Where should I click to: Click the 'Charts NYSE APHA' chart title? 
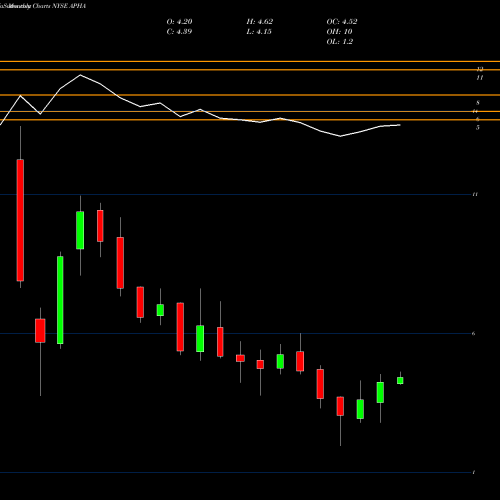[59, 6]
